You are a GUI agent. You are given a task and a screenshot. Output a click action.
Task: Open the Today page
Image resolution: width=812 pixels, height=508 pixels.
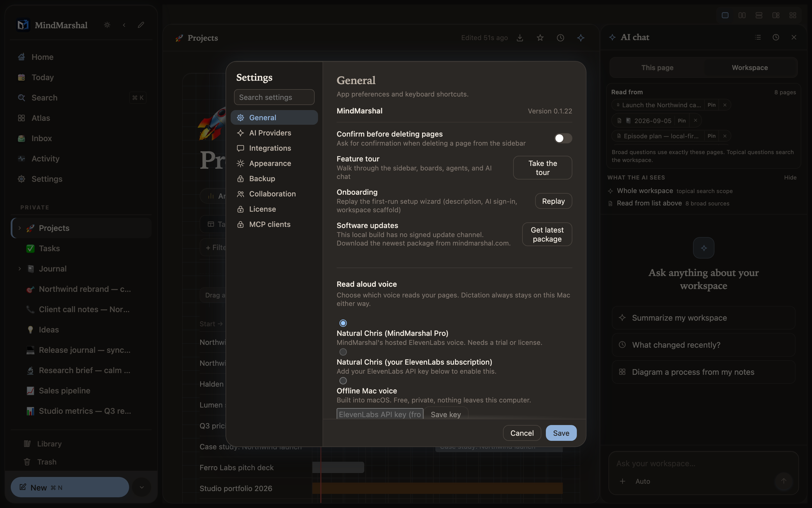point(81,77)
